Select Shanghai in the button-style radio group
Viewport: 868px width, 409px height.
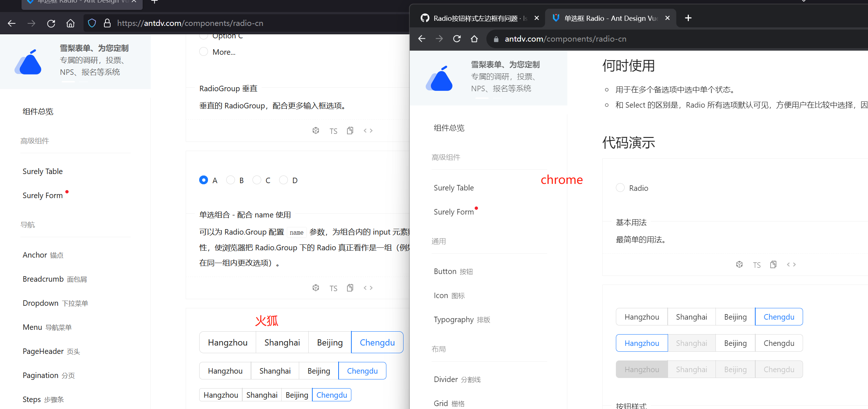point(282,342)
